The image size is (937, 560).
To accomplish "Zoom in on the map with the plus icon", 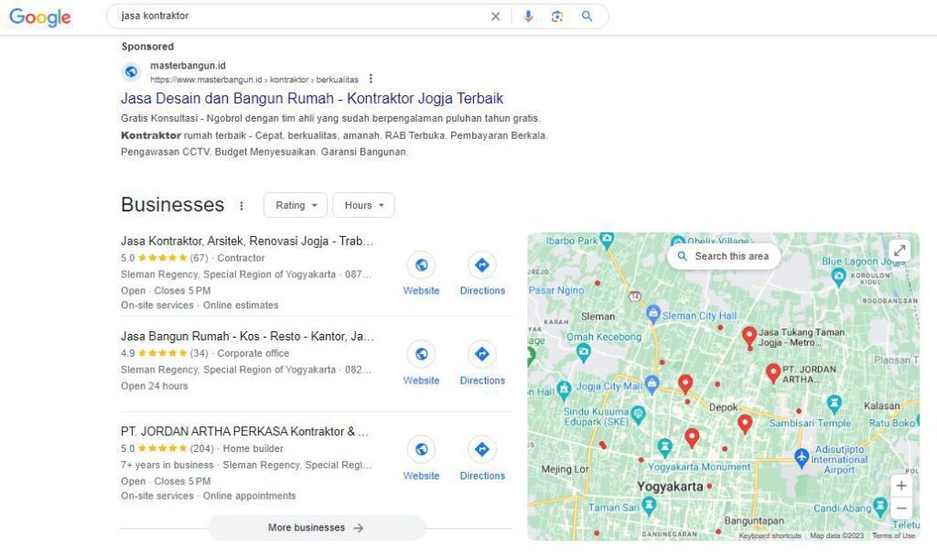I will pyautogui.click(x=900, y=486).
